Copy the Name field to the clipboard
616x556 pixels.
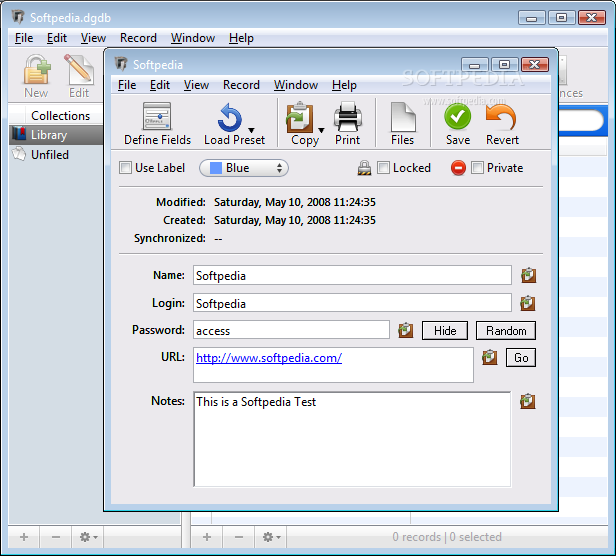click(528, 275)
